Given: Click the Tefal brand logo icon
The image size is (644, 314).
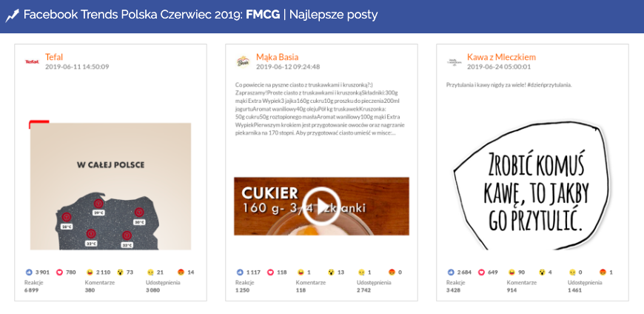Looking at the screenshot, I should click(x=33, y=61).
